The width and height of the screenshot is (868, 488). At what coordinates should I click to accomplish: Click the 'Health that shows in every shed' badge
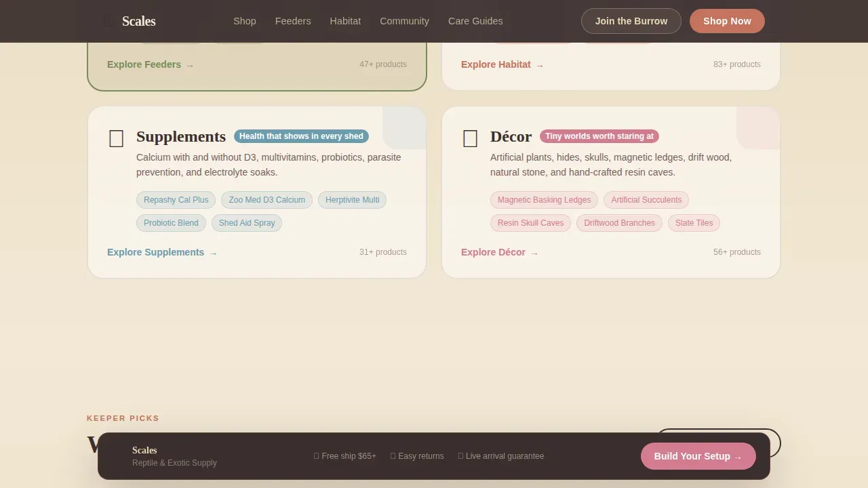pyautogui.click(x=301, y=136)
